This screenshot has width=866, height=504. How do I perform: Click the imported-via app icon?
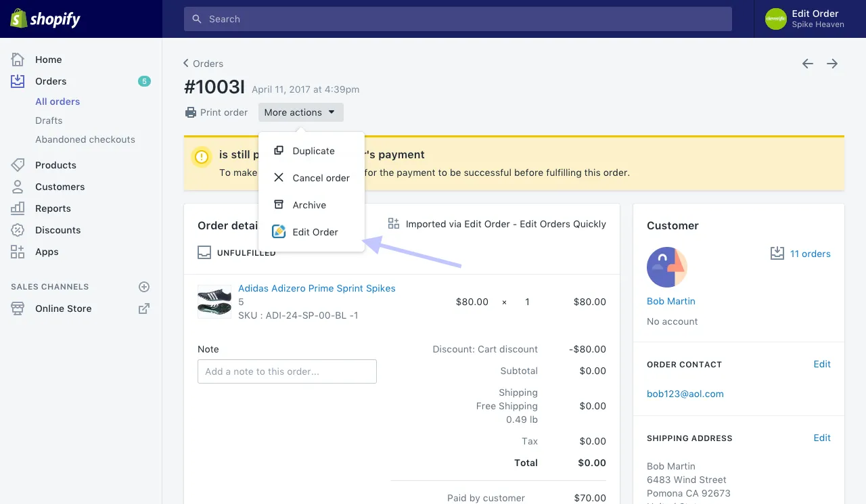tap(394, 224)
